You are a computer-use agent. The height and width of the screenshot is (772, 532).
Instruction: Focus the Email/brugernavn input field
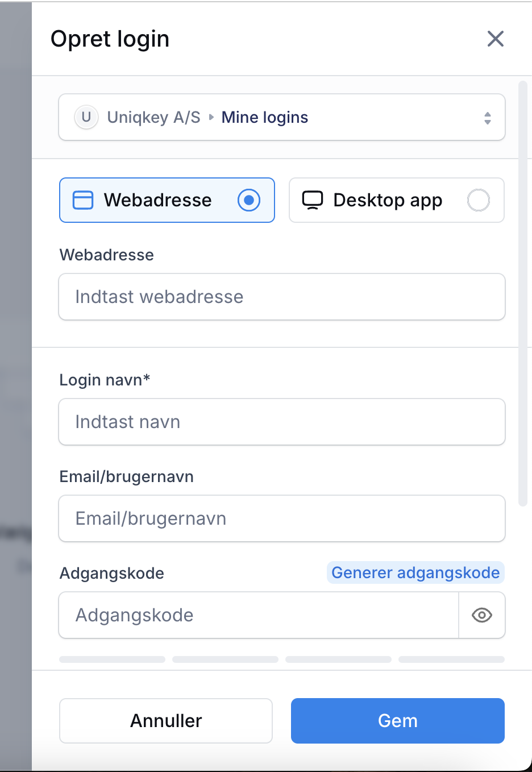point(282,518)
